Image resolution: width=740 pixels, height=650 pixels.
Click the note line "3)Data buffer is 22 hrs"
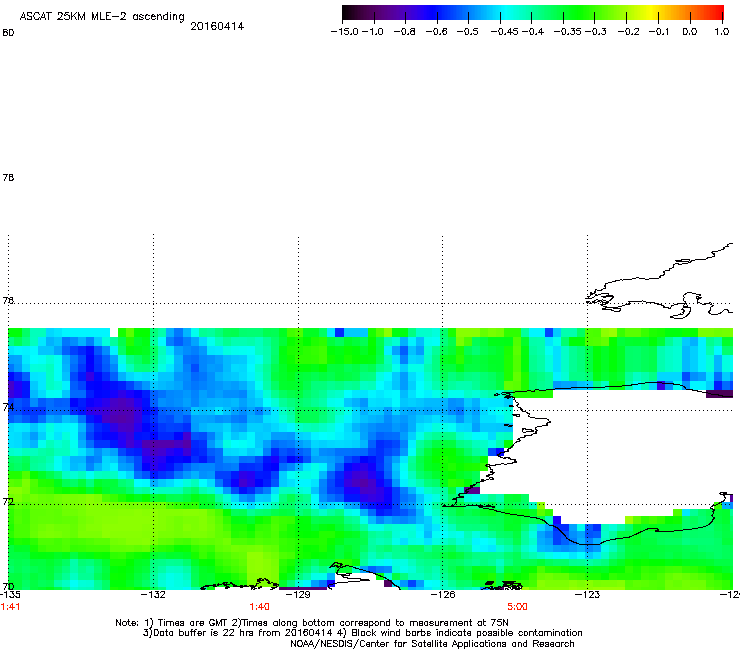[x=362, y=633]
